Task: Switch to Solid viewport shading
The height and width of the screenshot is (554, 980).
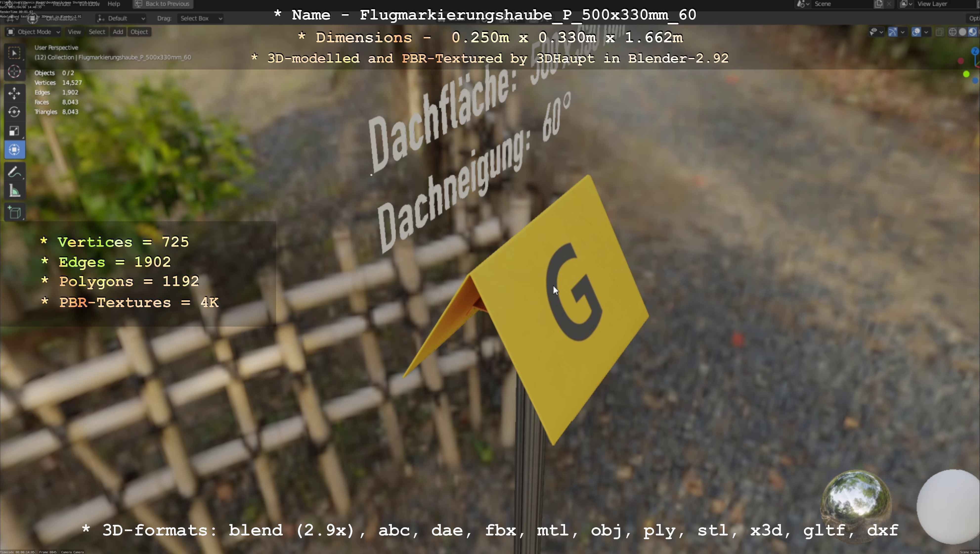Action: click(962, 32)
